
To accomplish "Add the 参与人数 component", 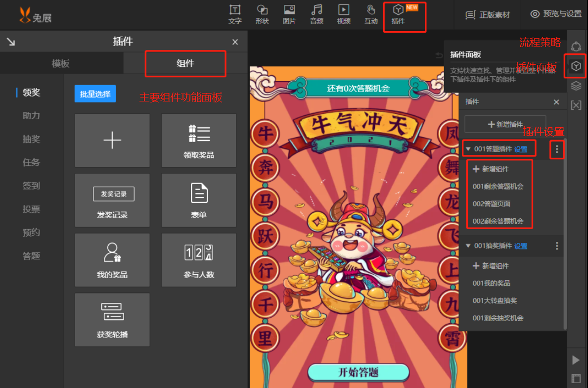I will 199,260.
